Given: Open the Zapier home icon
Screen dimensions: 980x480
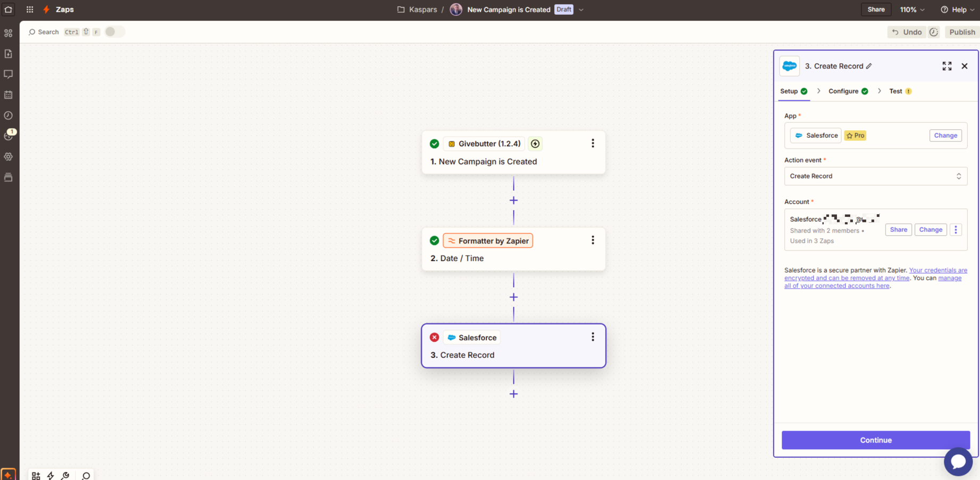Looking at the screenshot, I should coord(9,10).
